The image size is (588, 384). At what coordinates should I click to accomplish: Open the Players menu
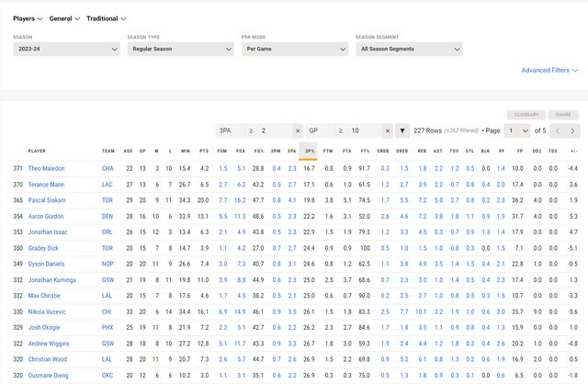pyautogui.click(x=29, y=18)
